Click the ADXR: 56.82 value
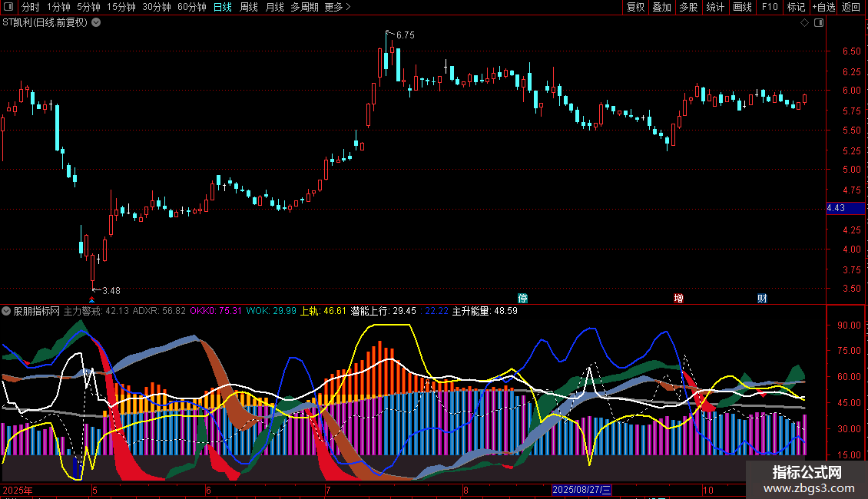 tap(160, 311)
